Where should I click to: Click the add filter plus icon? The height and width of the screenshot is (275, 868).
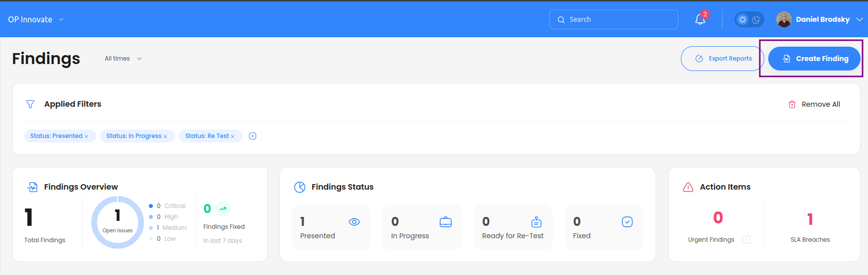253,136
